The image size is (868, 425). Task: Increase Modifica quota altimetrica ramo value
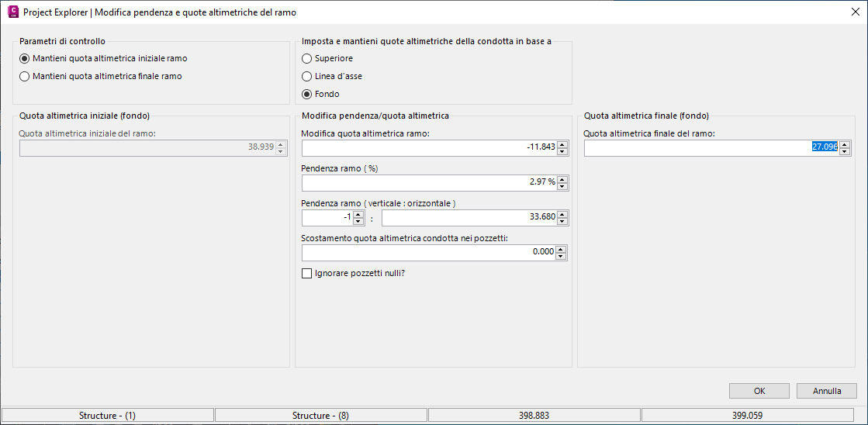pyautogui.click(x=562, y=144)
